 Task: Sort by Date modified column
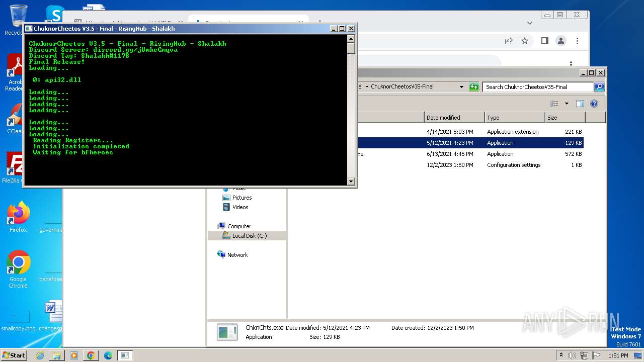click(x=454, y=118)
